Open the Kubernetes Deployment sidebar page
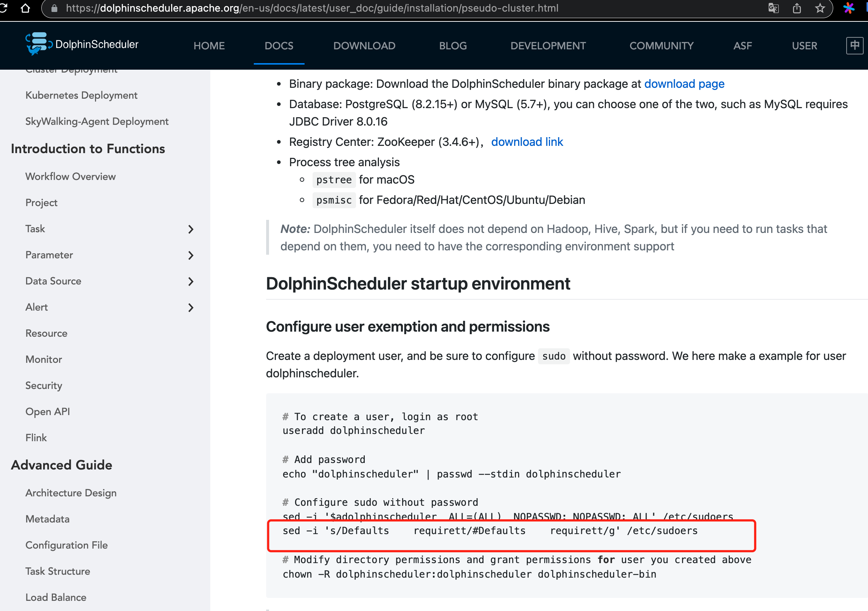Image resolution: width=868 pixels, height=611 pixels. click(81, 95)
